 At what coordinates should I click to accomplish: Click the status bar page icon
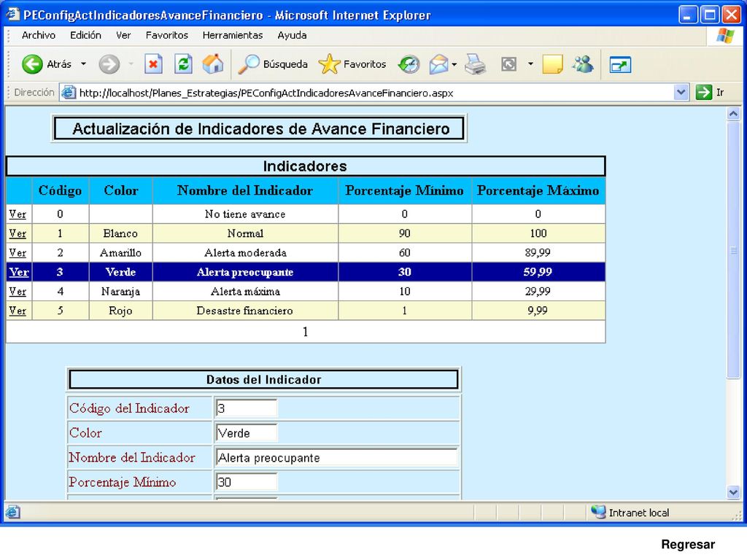tap(12, 513)
